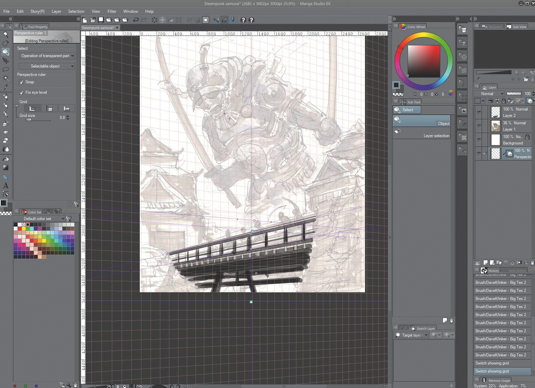The width and height of the screenshot is (535, 388).
Task: Select the Layer 2 thumbnail
Action: tap(495, 112)
